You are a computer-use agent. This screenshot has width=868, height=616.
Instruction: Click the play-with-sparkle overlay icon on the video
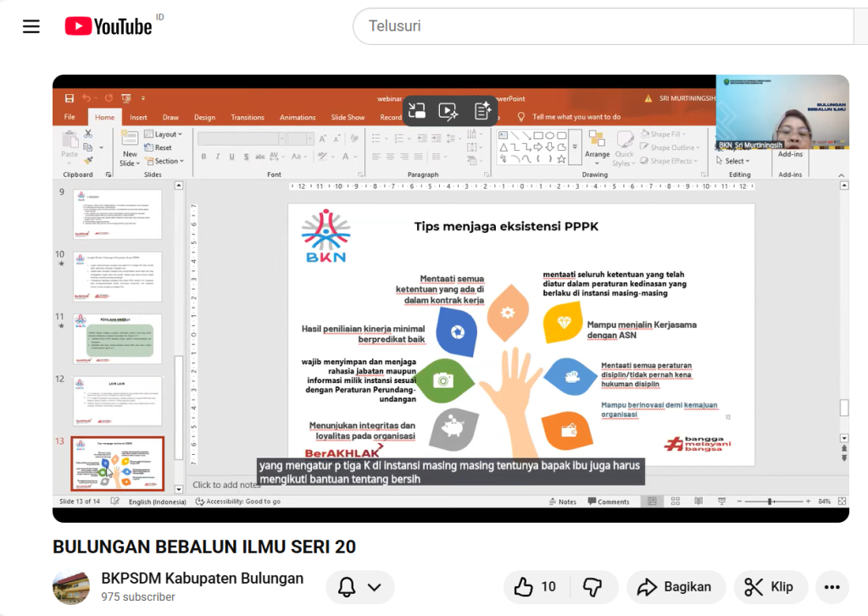(448, 110)
